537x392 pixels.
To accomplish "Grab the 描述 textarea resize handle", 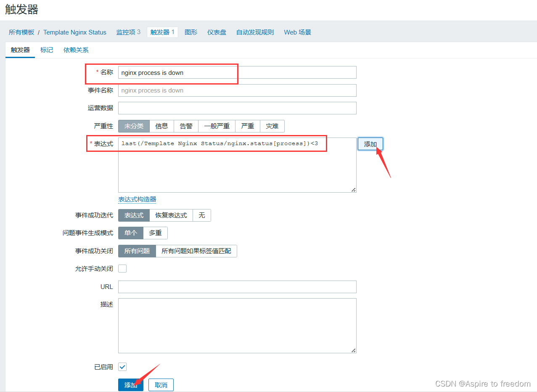I will pyautogui.click(x=353, y=350).
